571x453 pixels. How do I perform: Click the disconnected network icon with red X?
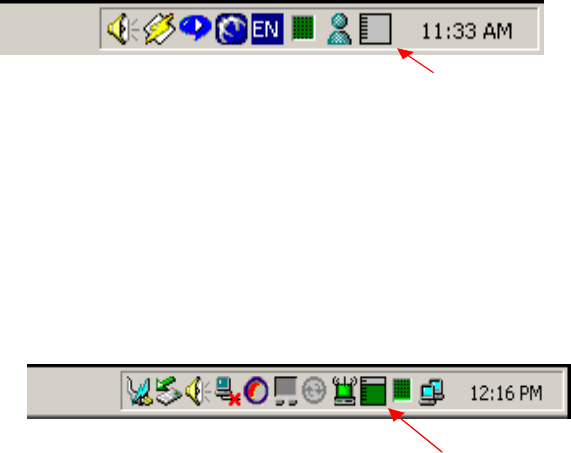click(228, 391)
